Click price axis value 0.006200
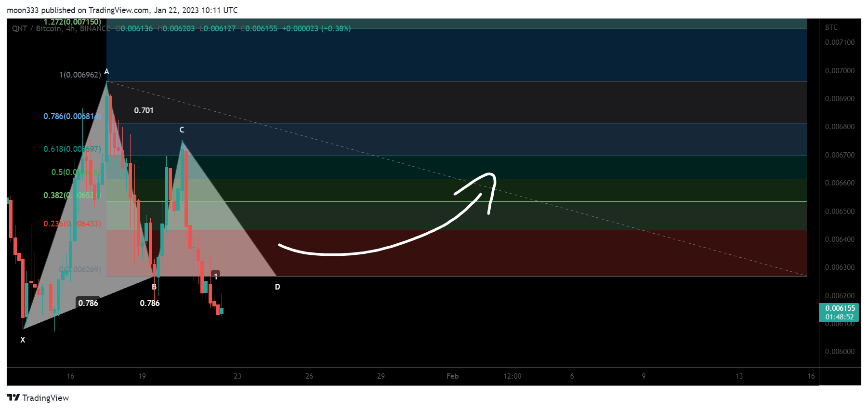The height and width of the screenshot is (409, 868). [x=840, y=296]
